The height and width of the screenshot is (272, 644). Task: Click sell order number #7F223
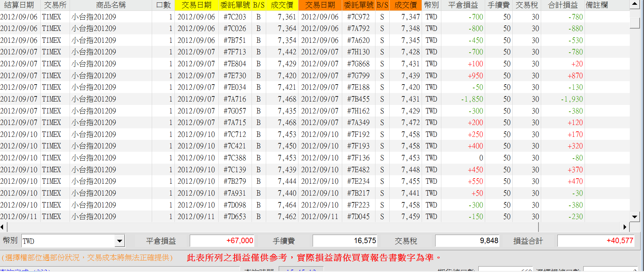[358, 205]
